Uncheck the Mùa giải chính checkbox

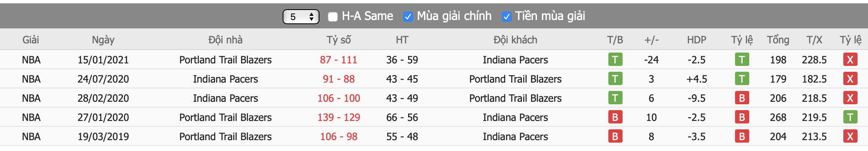[x=408, y=17]
